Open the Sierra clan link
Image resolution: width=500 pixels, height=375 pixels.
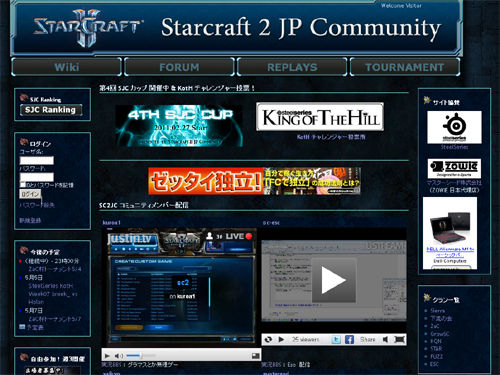pyautogui.click(x=437, y=310)
